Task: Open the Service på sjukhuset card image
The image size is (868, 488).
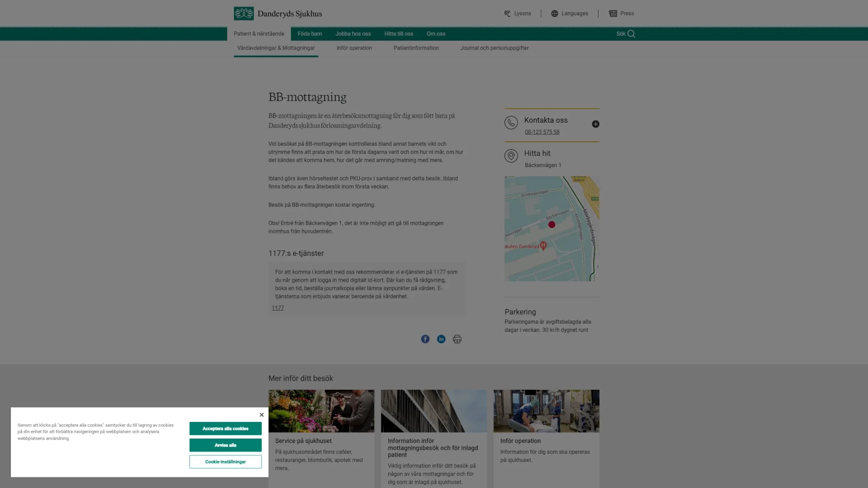Action: tap(321, 411)
